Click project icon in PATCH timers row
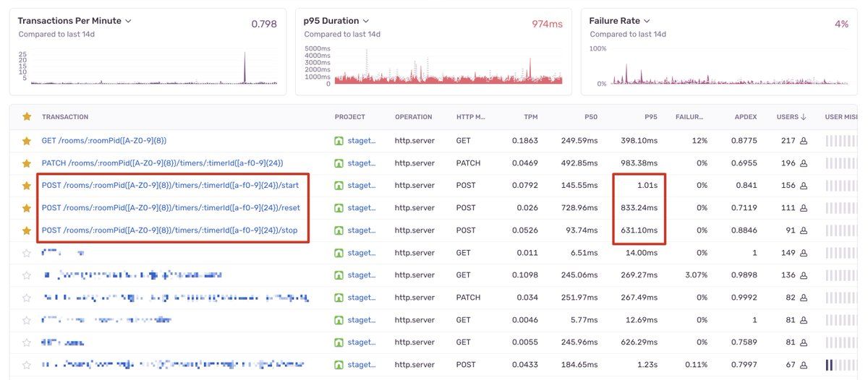This screenshot has height=380, width=868. (x=339, y=163)
